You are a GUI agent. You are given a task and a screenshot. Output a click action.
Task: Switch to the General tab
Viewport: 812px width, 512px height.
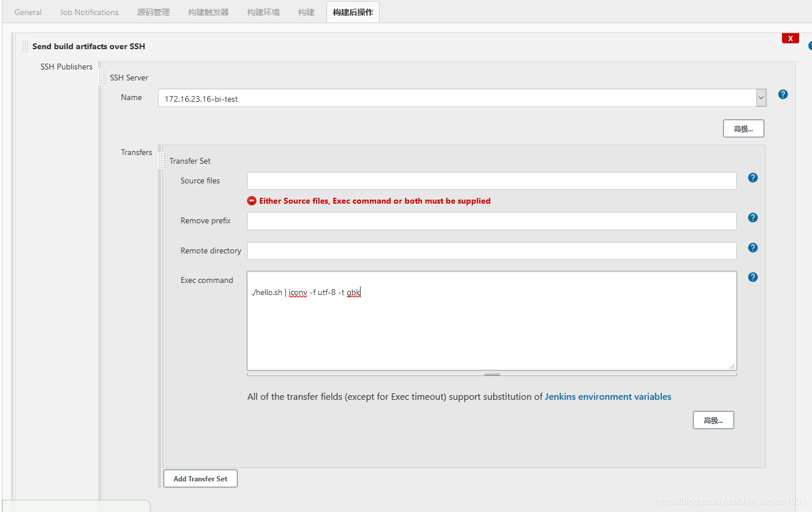point(28,12)
